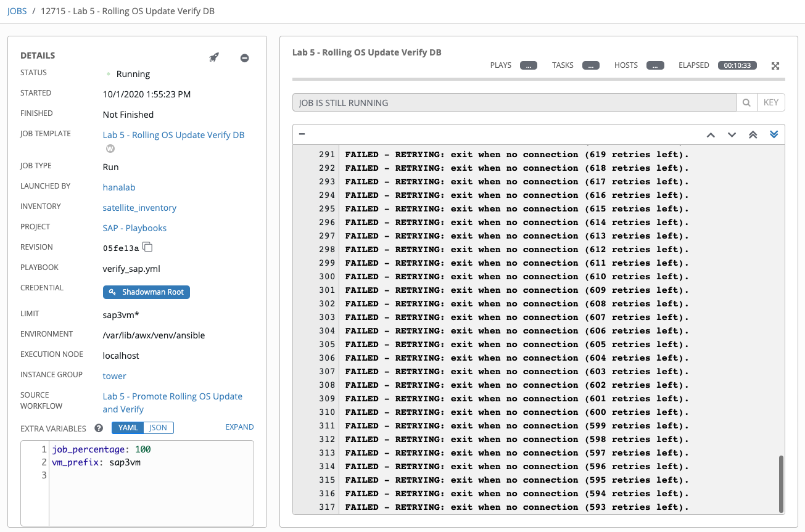Click the Shadowman Root credential tag
The width and height of the screenshot is (805, 532).
coord(146,292)
